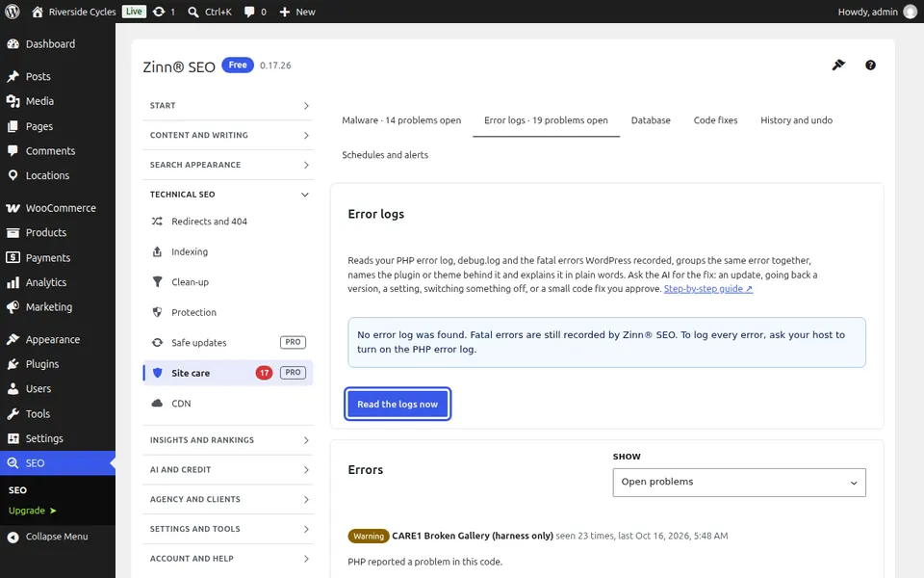This screenshot has width=924, height=578.
Task: Switch to the History and undo tab
Action: click(796, 120)
